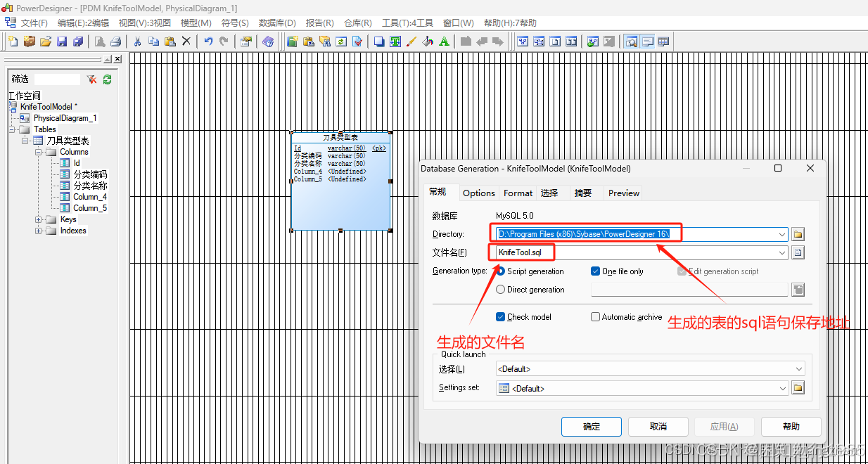Screen dimensions: 868x464
Task: Open the 模型(M) menu
Action: click(196, 23)
